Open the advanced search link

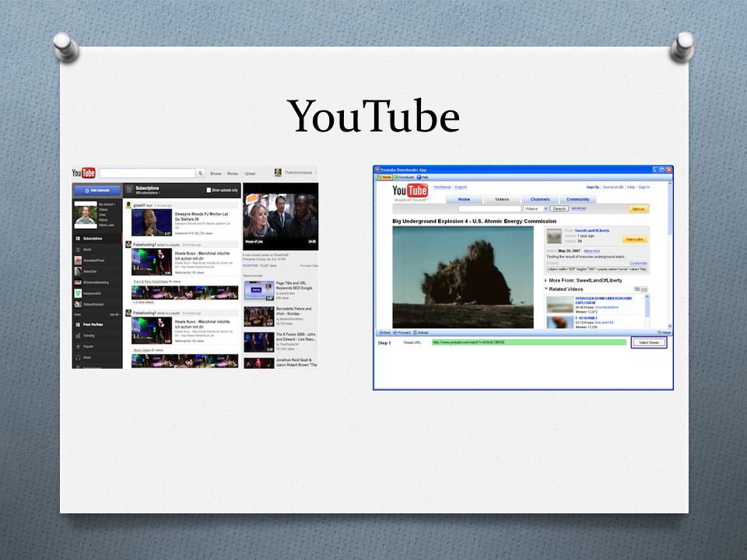coord(578,208)
